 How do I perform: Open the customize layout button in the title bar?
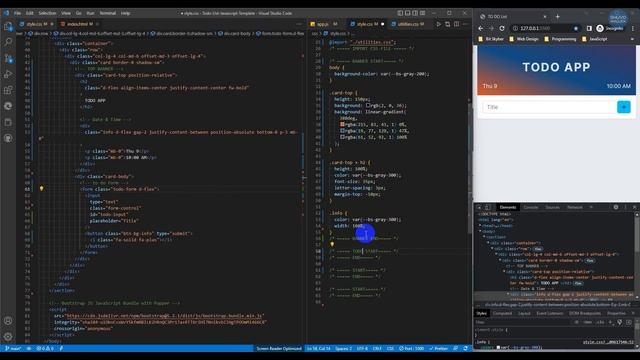423,13
